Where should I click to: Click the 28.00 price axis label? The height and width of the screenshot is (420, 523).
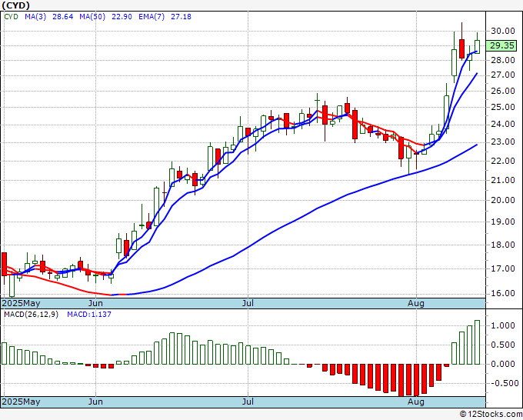[503, 60]
